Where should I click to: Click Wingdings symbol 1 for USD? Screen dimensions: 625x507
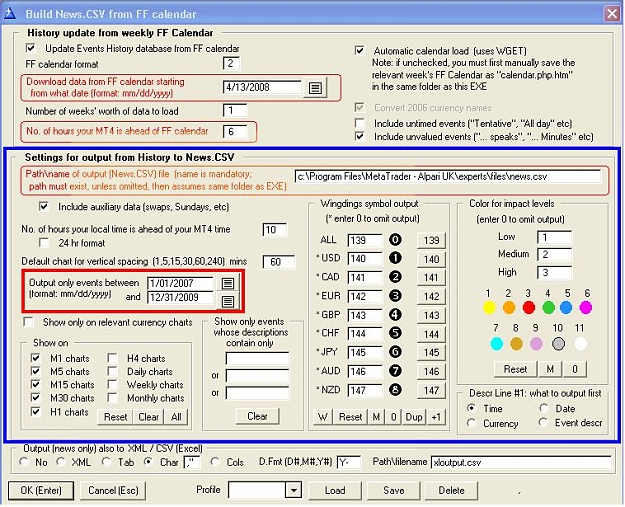pyautogui.click(x=395, y=258)
